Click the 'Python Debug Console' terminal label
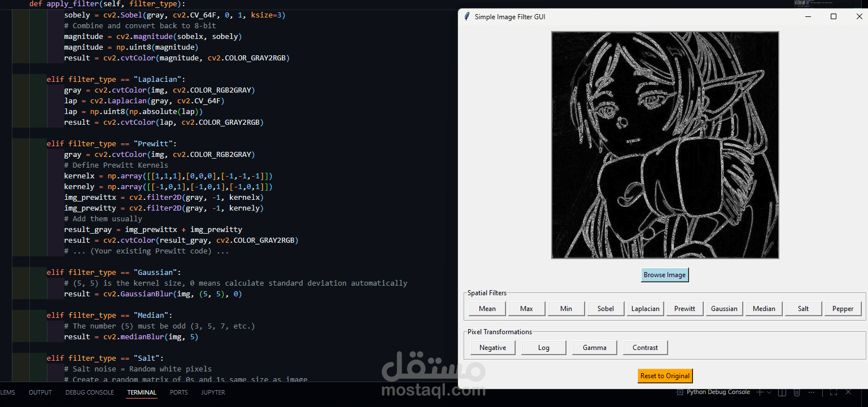The image size is (868, 407). tap(718, 392)
